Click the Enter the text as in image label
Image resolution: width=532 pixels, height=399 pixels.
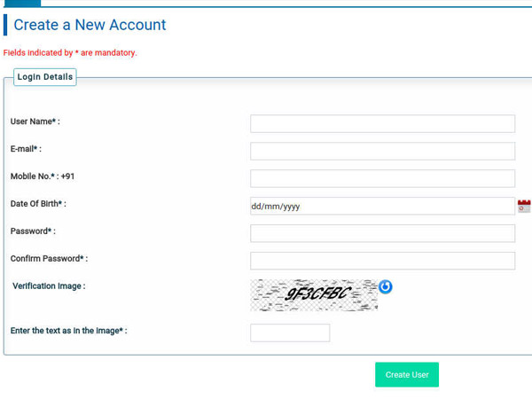coord(68,331)
